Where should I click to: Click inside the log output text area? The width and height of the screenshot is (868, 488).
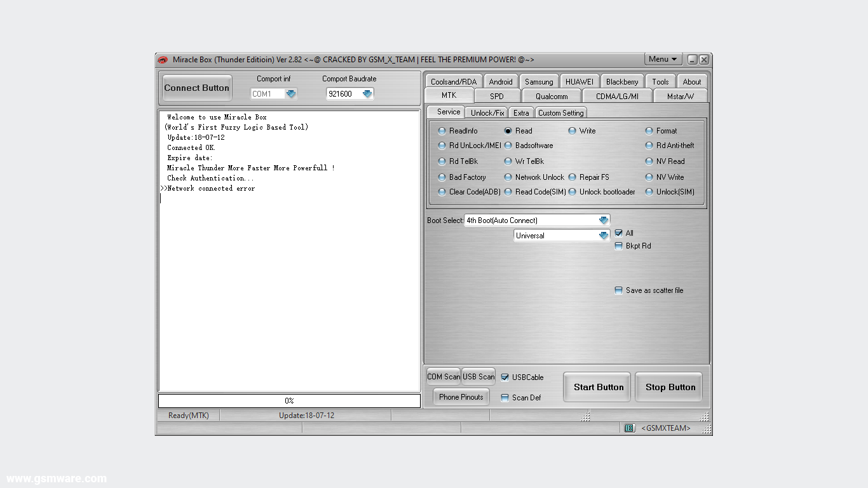tap(289, 286)
